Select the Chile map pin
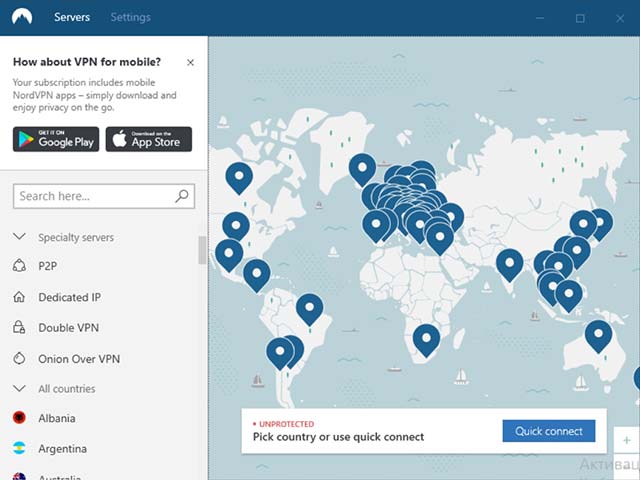Screen dimensions: 640x480 click(x=280, y=353)
